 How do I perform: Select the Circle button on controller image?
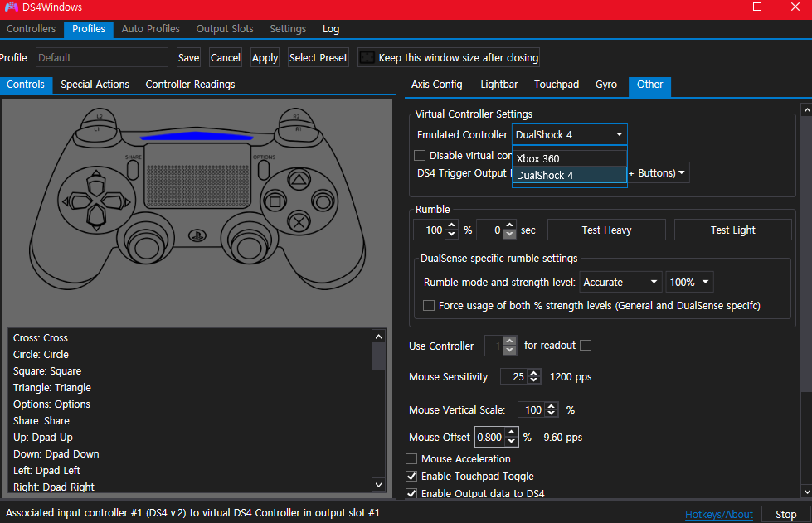pos(323,201)
